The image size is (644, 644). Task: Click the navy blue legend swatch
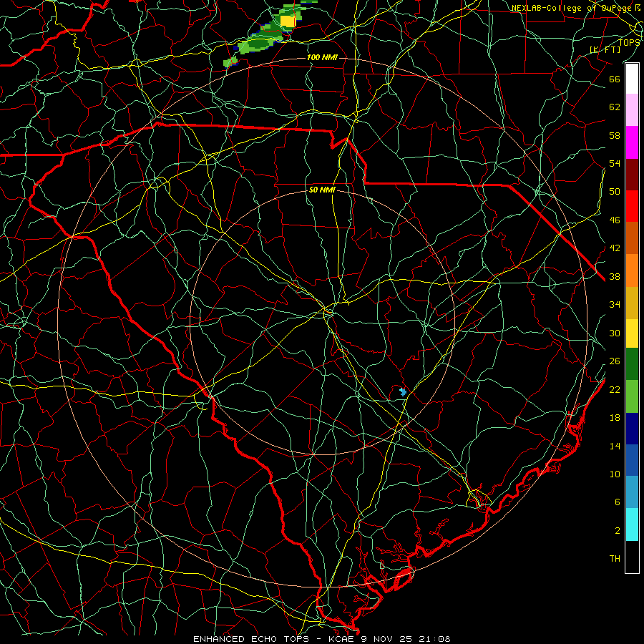tap(632, 429)
